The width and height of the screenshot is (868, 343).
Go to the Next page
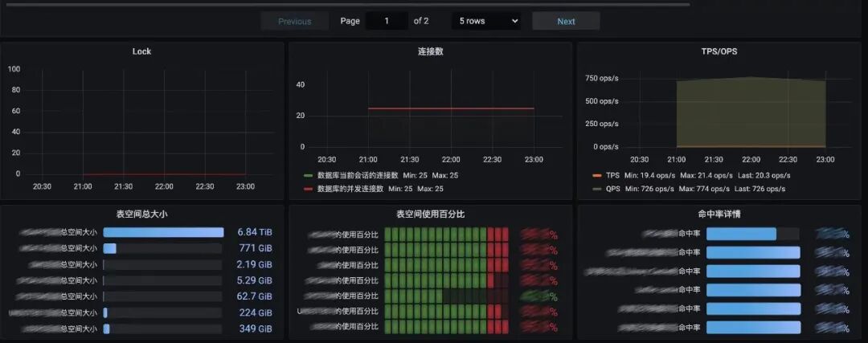click(x=566, y=21)
